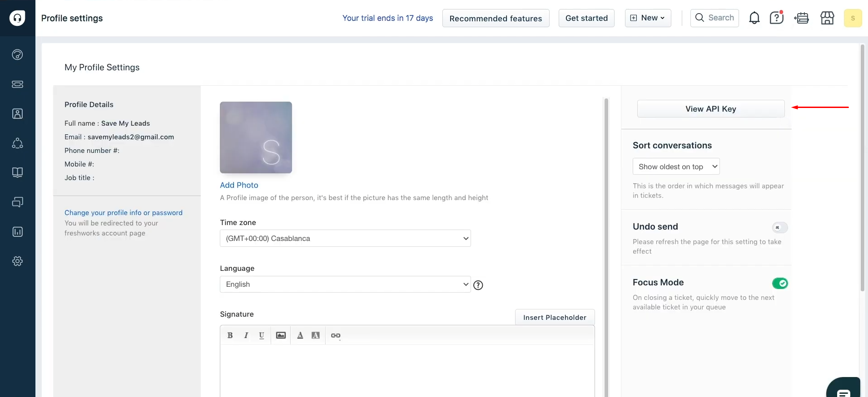Click the View API Key button

click(x=711, y=109)
